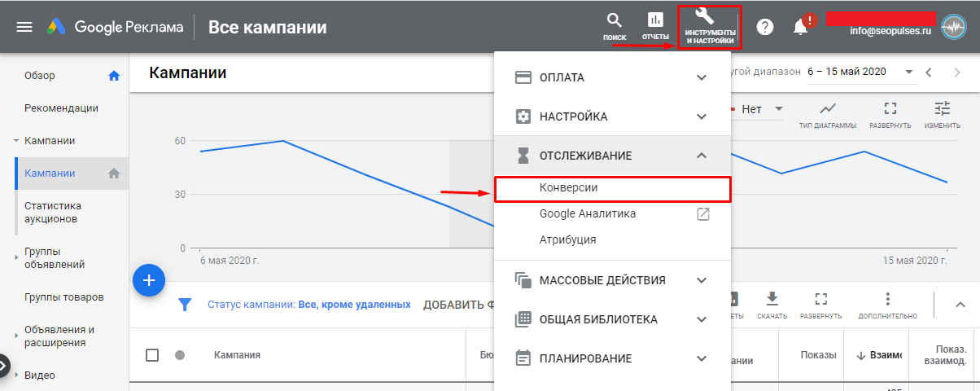Click the status dot column header
This screenshot has height=391, width=980.
(x=180, y=355)
